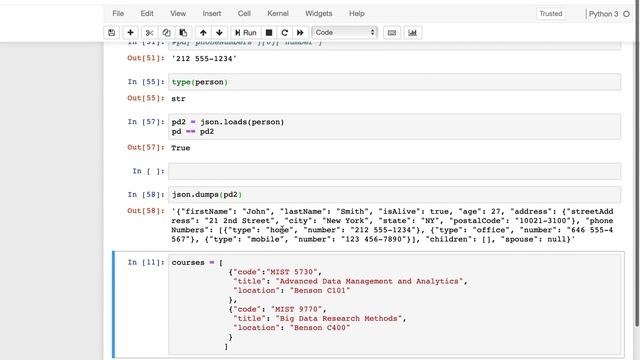Copy the selected cells icon
Viewport: 640px width, 360px height.
[166, 33]
